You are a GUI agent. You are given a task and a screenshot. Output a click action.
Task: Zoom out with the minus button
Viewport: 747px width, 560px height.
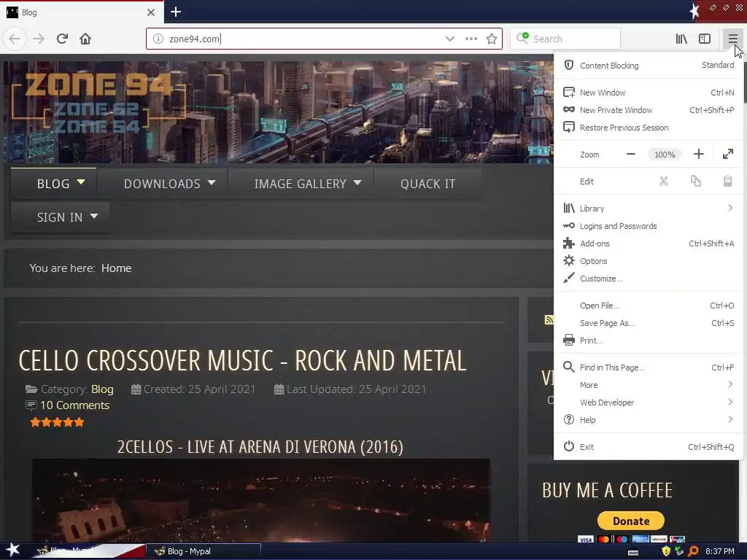click(631, 155)
